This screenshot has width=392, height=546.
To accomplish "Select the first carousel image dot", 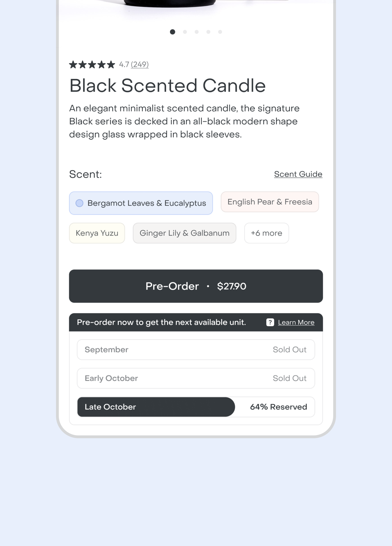I will pos(172,32).
